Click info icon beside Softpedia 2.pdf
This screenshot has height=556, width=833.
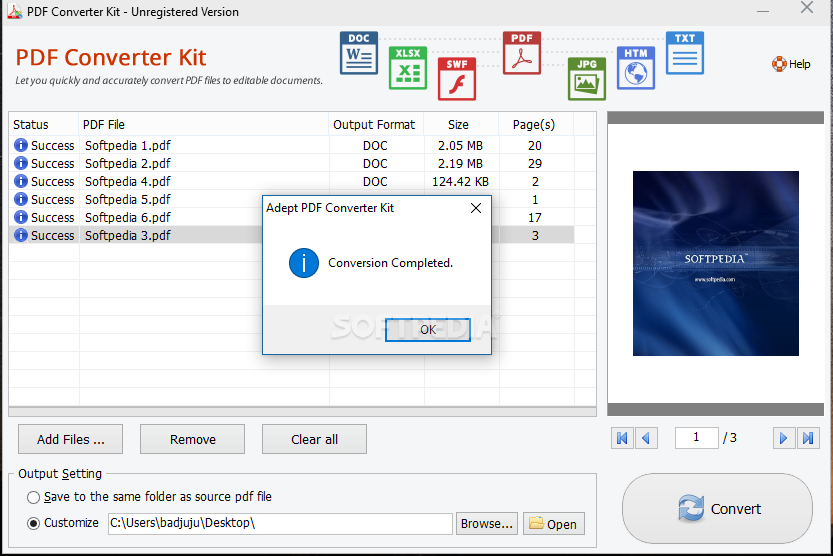(x=21, y=163)
